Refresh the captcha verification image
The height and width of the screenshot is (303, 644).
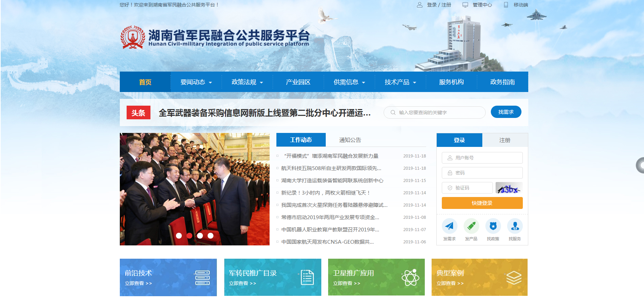click(x=509, y=188)
